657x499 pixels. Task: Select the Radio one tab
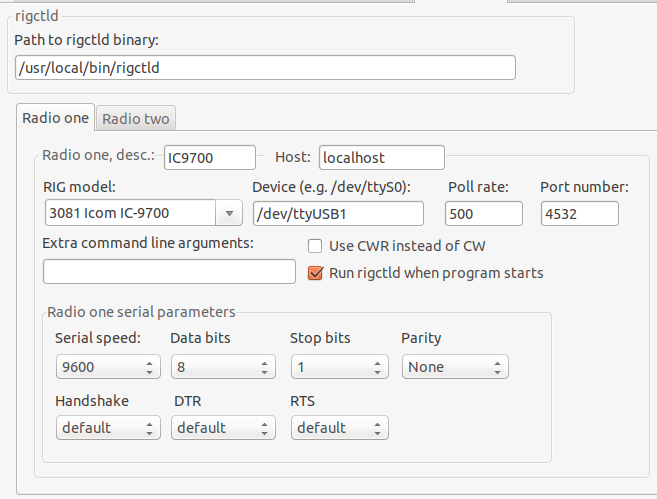coord(55,118)
